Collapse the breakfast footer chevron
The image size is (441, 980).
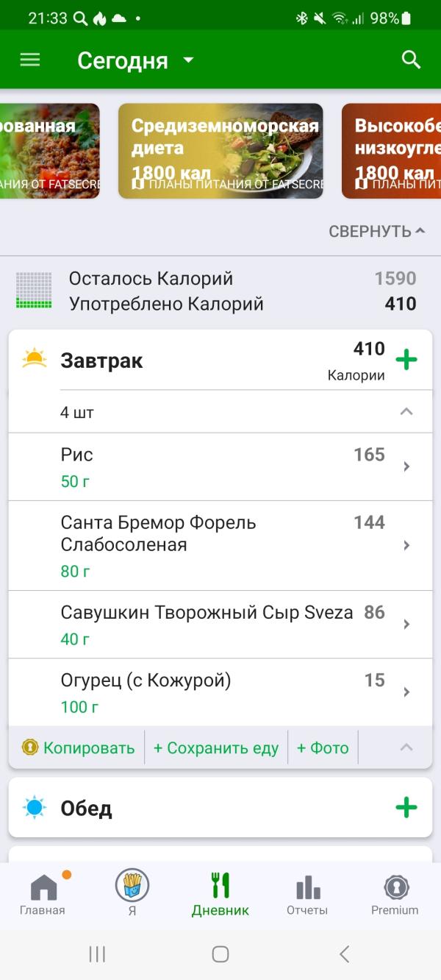pyautogui.click(x=406, y=748)
